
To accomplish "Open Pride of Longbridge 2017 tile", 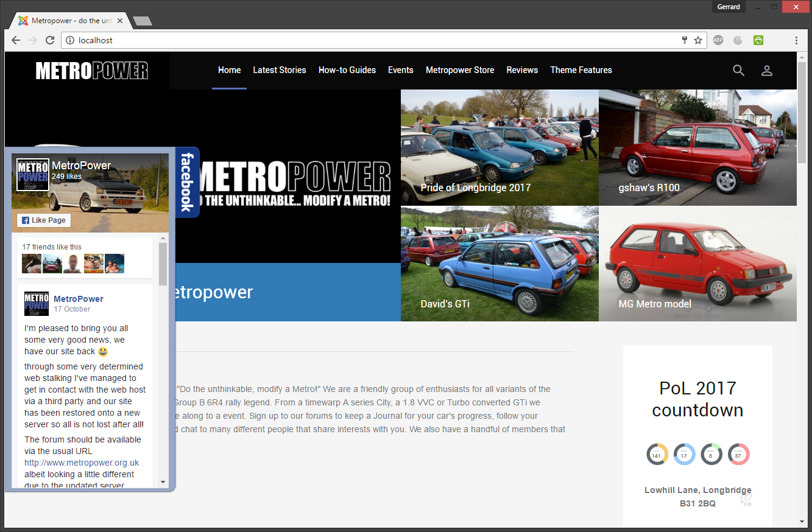I will tap(500, 147).
